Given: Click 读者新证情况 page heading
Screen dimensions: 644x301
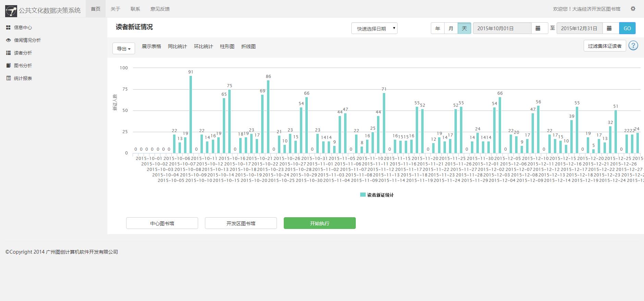Looking at the screenshot, I should click(134, 27).
